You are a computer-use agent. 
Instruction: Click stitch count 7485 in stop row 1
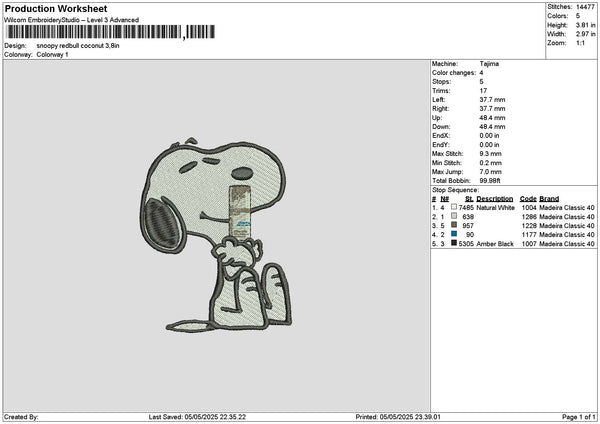click(x=466, y=208)
